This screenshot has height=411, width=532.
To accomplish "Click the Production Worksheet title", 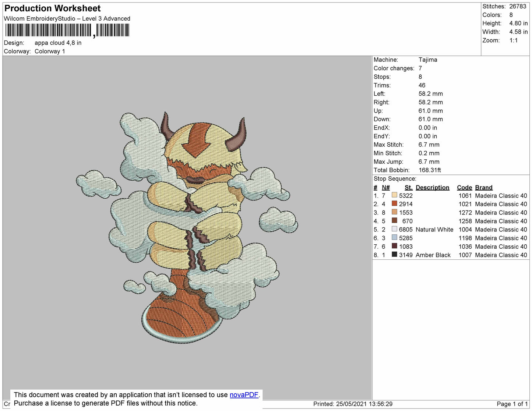I will coord(52,8).
